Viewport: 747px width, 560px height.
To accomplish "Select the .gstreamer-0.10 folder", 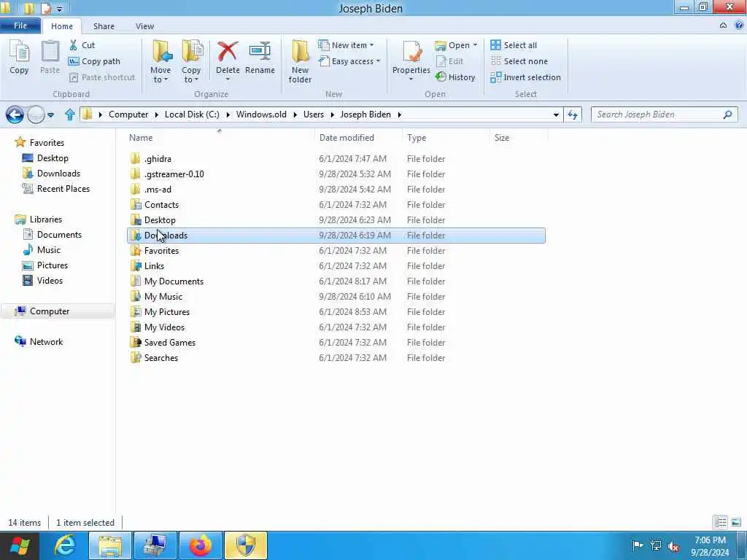I will pos(336,174).
